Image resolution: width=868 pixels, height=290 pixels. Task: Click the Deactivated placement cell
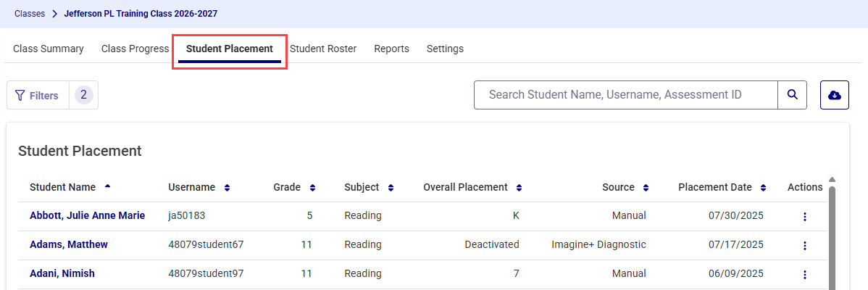pyautogui.click(x=491, y=244)
